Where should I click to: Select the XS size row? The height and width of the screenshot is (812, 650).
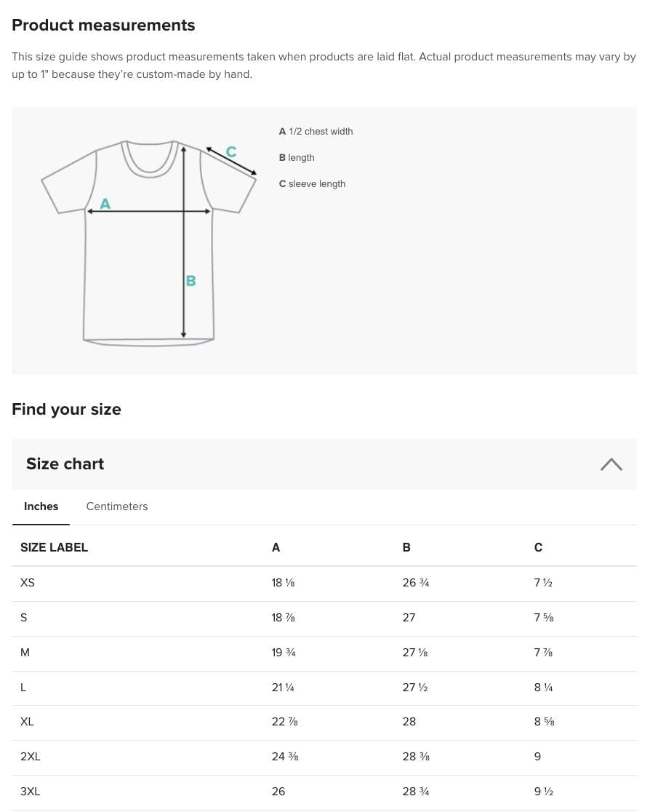(x=28, y=583)
